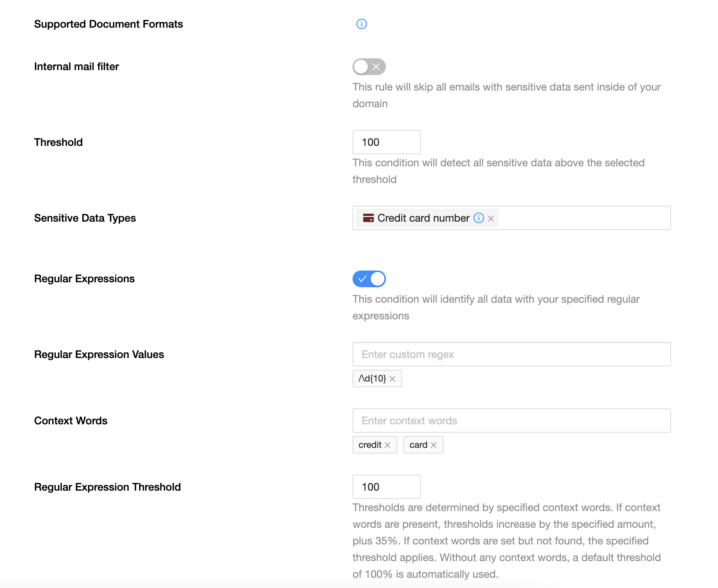Click the Credit card number tag text
718x588 pixels.
(x=423, y=218)
